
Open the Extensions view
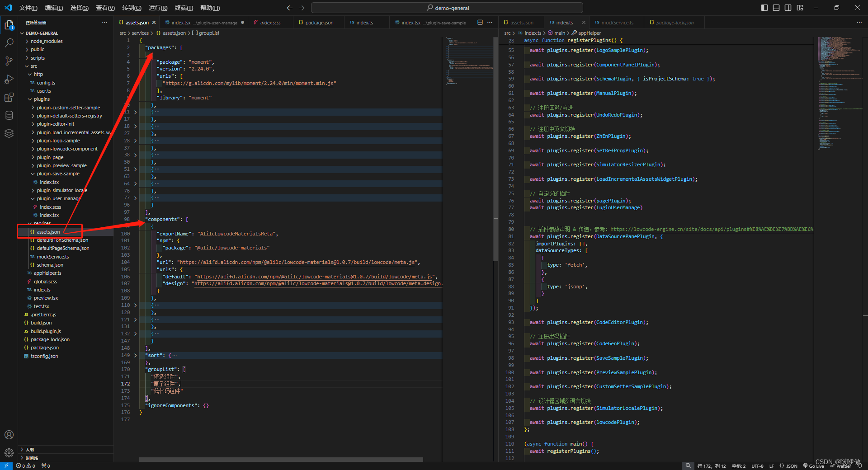[x=9, y=97]
